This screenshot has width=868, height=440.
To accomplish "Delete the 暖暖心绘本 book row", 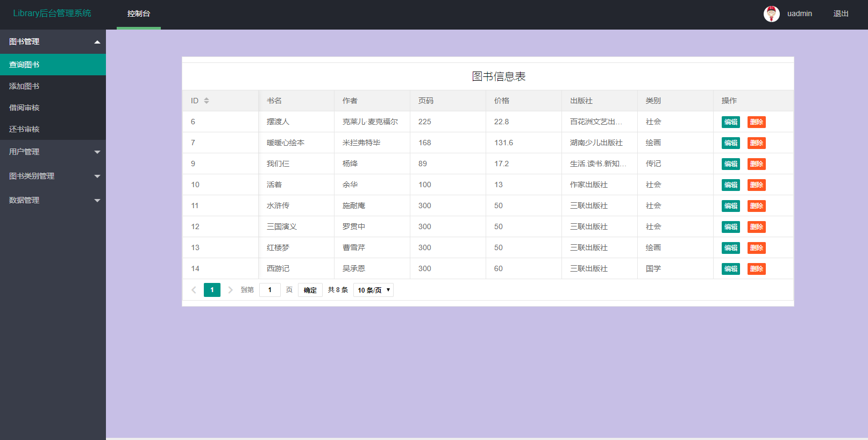I will [756, 143].
